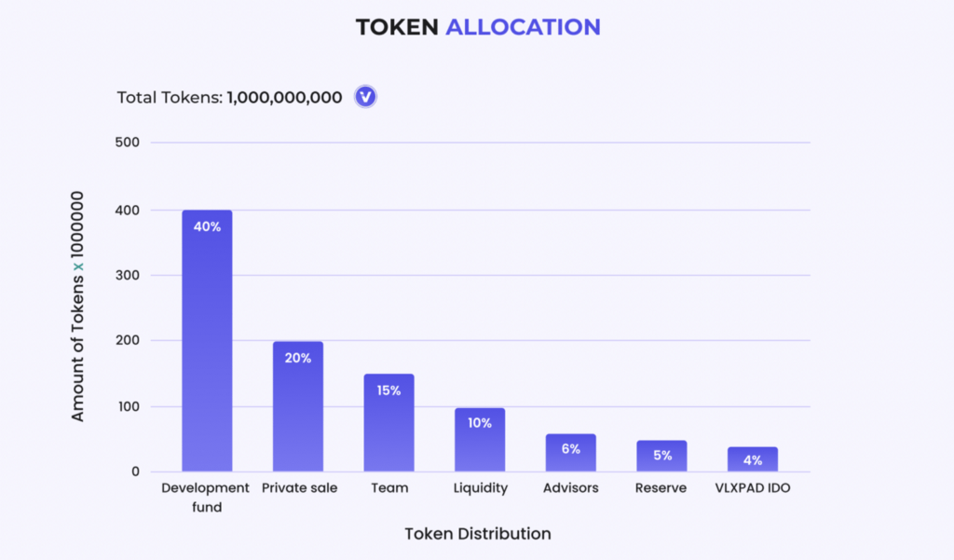The image size is (954, 560).
Task: Click the "Reserve" x-axis label
Action: [661, 487]
